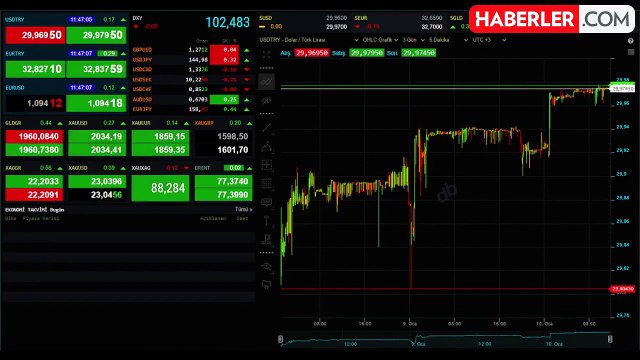640x360 pixels.
Task: Open the 5 Dakika interval dropdown
Action: coord(448,40)
